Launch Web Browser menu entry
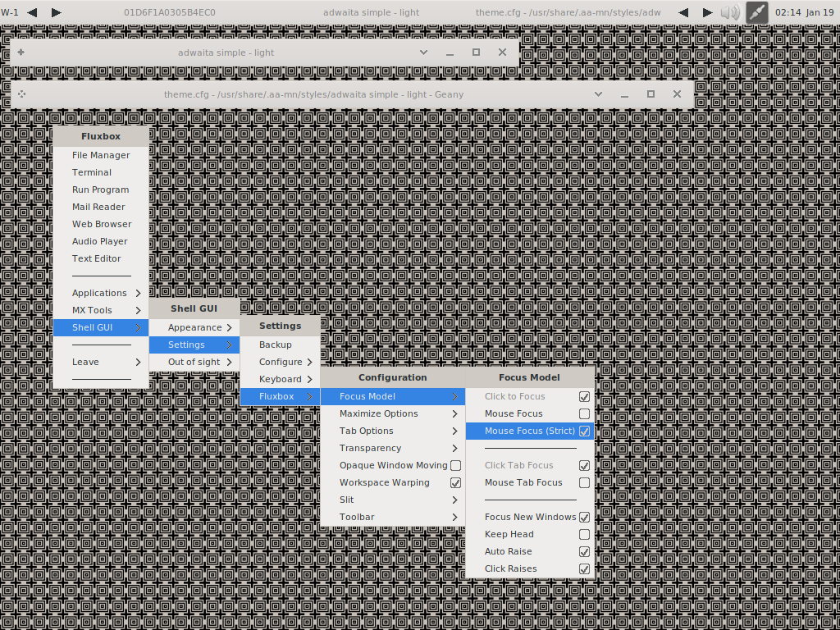The height and width of the screenshot is (630, 840). 101,224
